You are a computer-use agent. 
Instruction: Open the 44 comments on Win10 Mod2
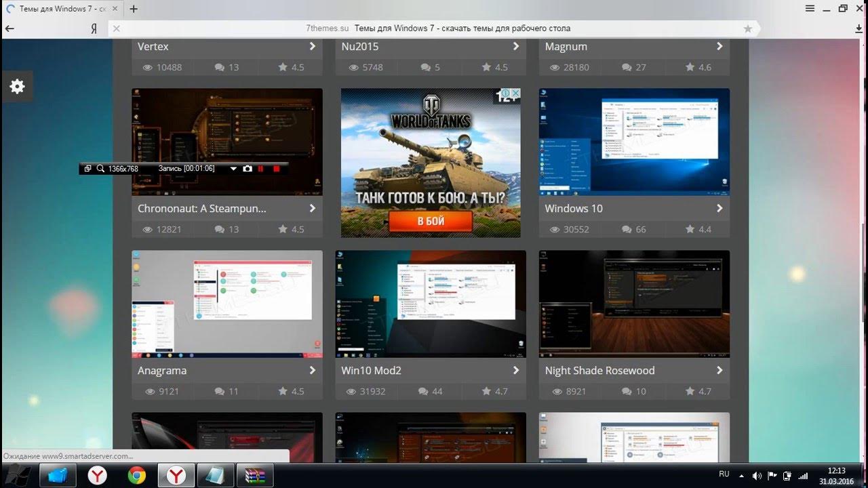click(x=430, y=391)
